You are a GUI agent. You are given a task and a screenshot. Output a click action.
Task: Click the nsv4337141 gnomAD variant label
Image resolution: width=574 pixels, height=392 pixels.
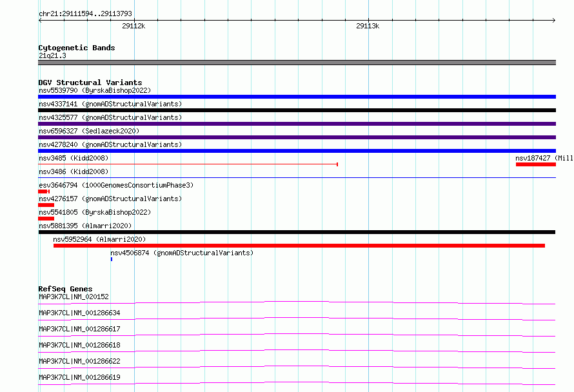click(110, 104)
